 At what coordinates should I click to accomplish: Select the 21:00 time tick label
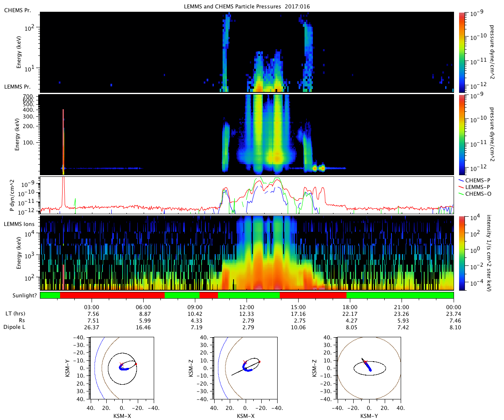pos(402,307)
